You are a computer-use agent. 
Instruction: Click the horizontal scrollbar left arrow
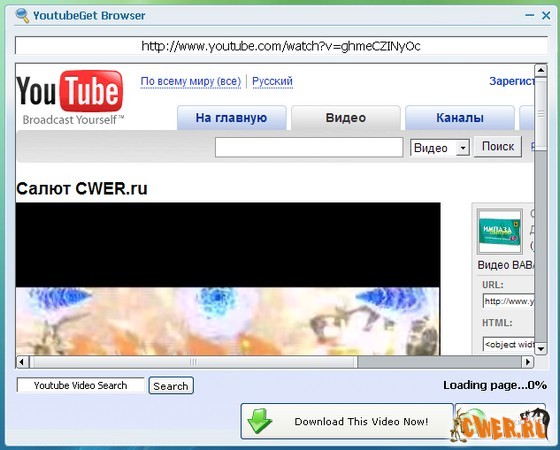22,362
